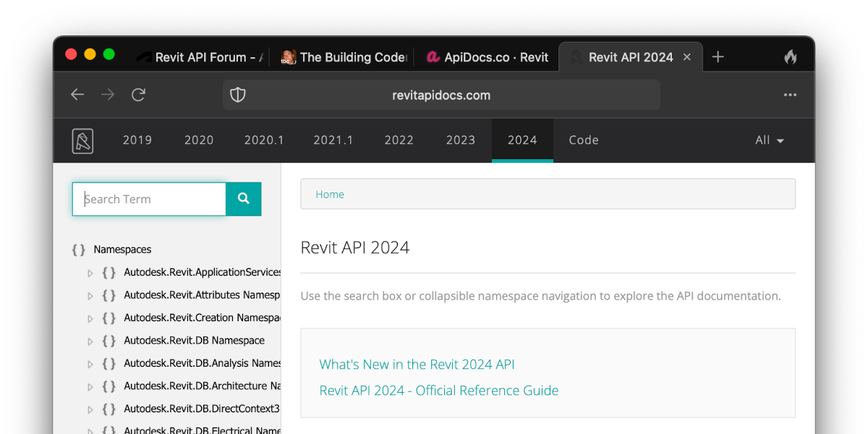
Task: Click the Home breadcrumb link
Action: coord(330,194)
